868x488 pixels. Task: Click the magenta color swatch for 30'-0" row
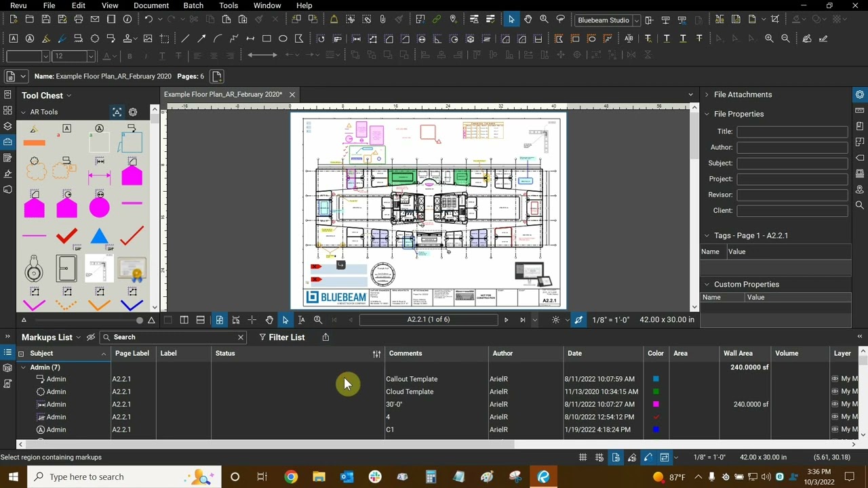[x=656, y=404]
